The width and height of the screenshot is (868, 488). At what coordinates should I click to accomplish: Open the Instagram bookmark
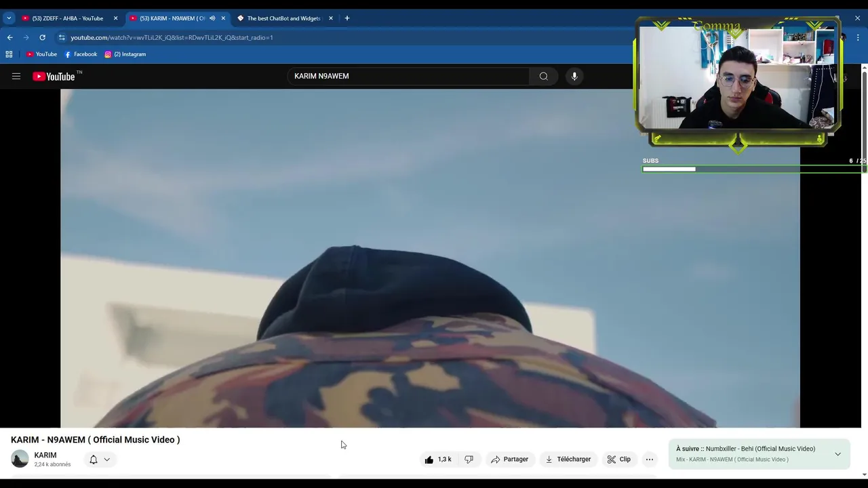125,54
